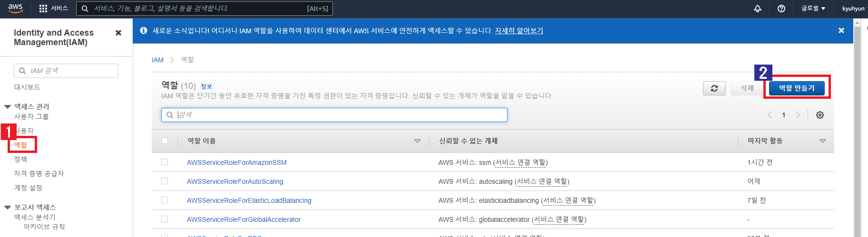Screen dimensions: 868x237
Task: Open 정책 in the sidebar
Action: coord(20,159)
